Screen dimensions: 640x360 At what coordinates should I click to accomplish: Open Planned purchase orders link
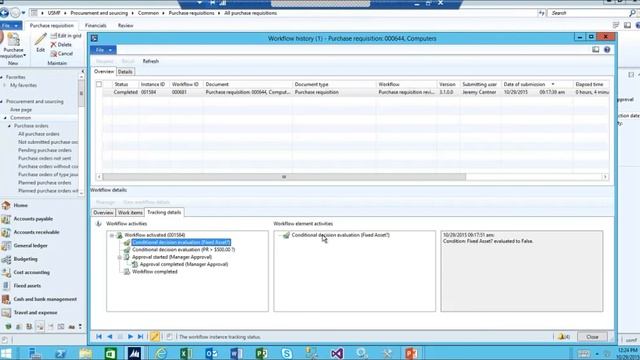click(x=44, y=183)
